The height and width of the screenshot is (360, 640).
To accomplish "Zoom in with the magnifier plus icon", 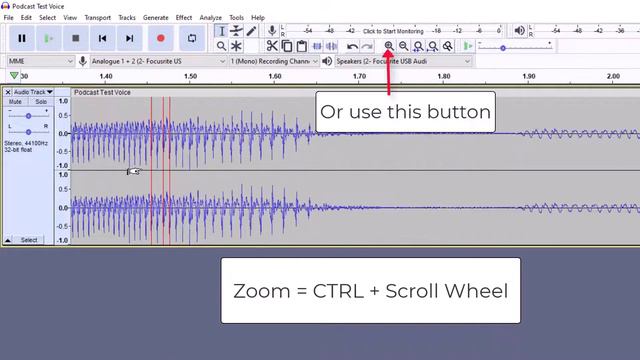I will (x=389, y=46).
